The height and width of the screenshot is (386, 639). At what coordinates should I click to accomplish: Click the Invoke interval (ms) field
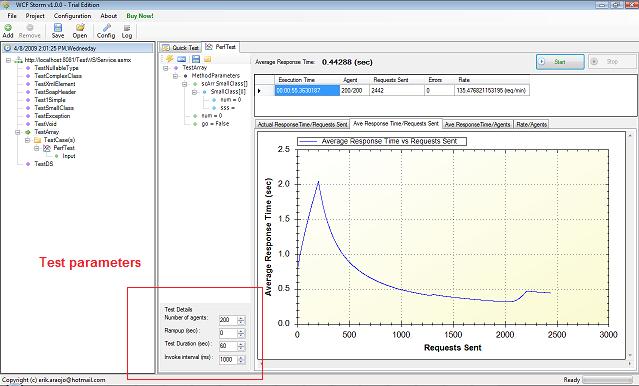pyautogui.click(x=227, y=360)
